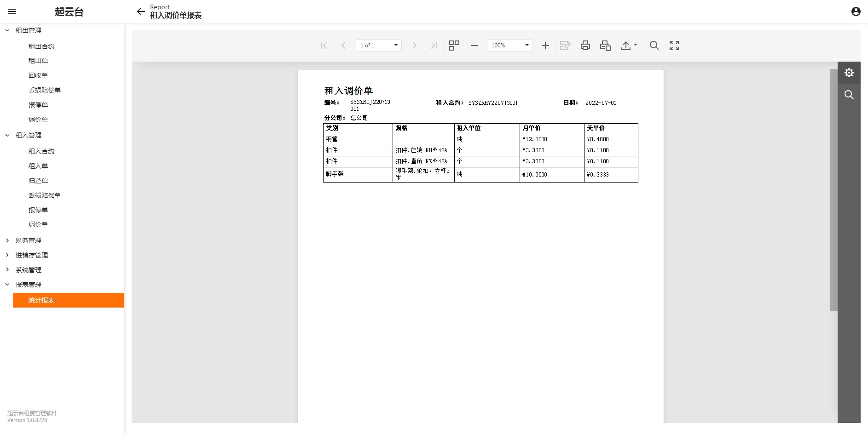Click the 总公司 branch value
The height and width of the screenshot is (434, 868).
[x=359, y=118]
